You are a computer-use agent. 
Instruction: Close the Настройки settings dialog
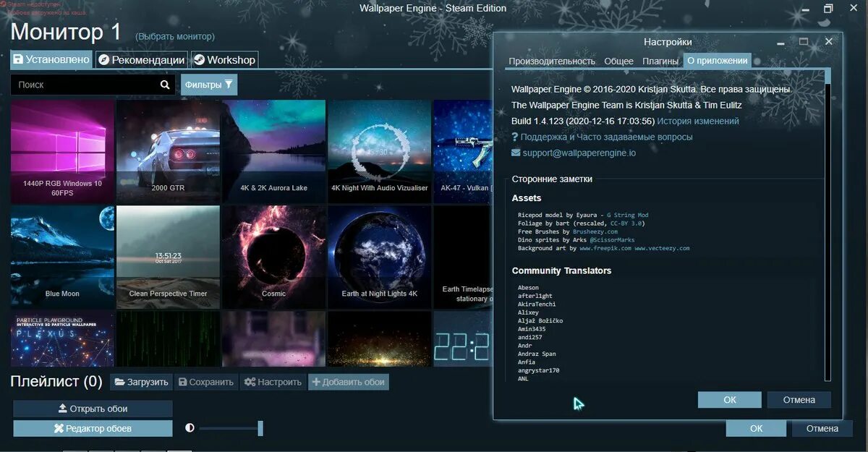point(829,41)
